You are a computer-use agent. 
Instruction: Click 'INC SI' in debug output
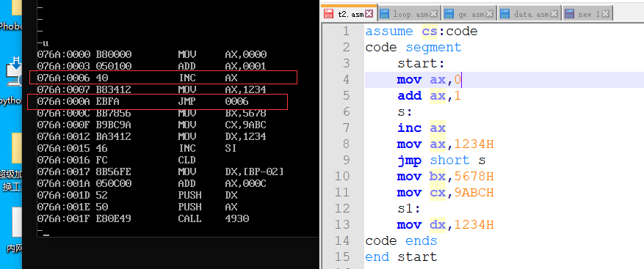[208, 148]
